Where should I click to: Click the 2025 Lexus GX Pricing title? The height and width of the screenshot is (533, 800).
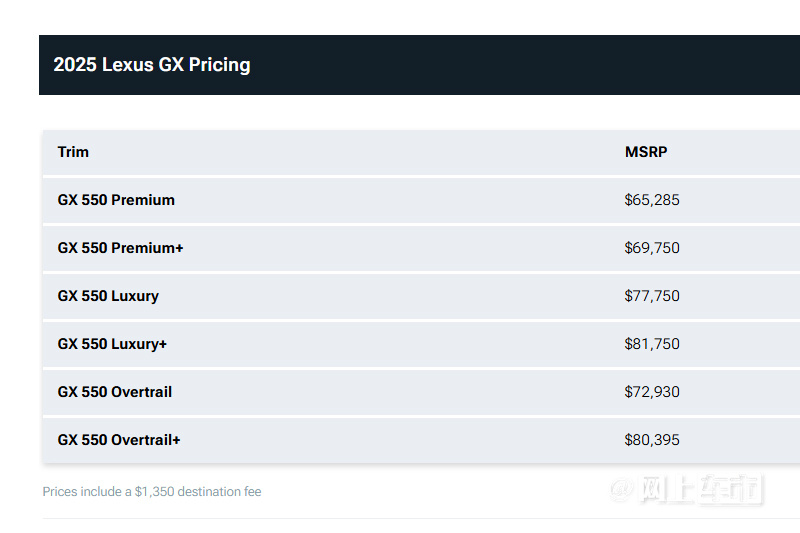click(152, 65)
